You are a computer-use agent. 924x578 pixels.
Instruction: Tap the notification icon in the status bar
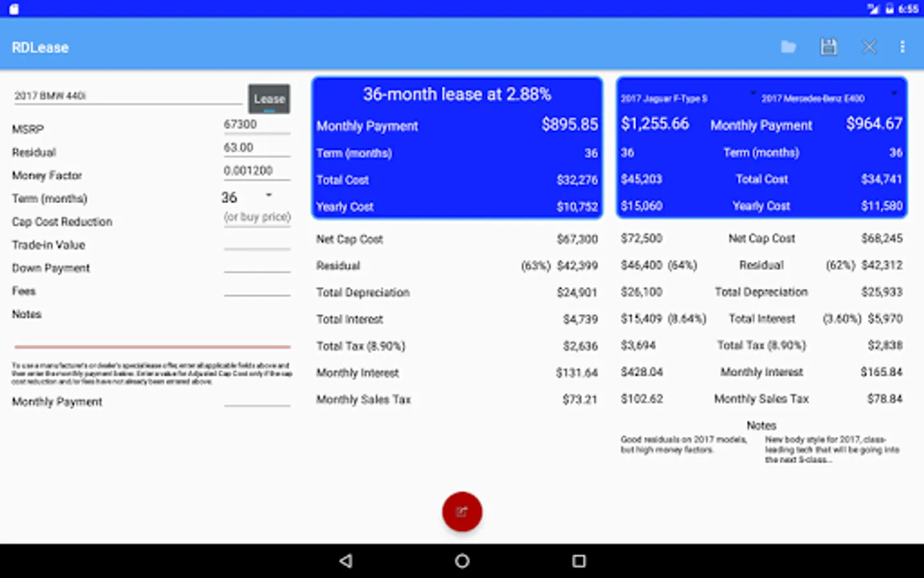click(x=13, y=9)
